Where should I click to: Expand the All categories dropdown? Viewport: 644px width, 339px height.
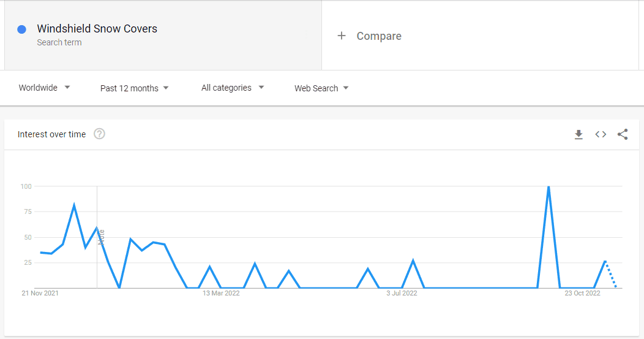233,88
